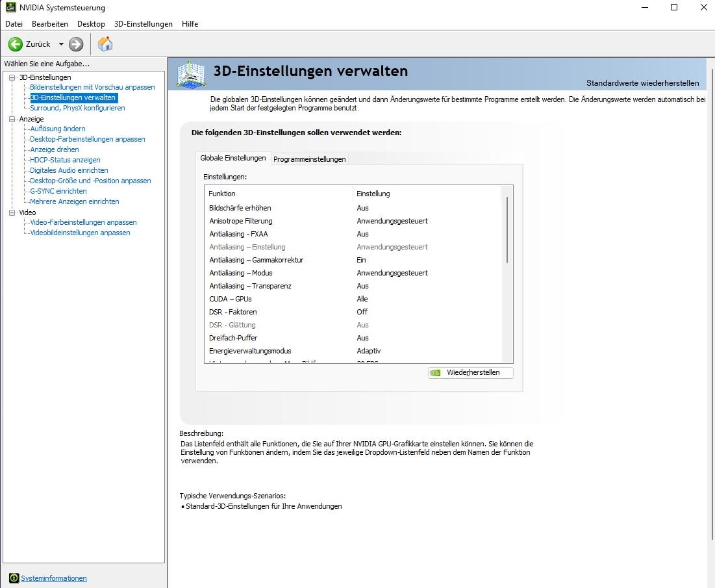Select the Antialiasing - FXAA row
The image size is (715, 588).
point(353,234)
